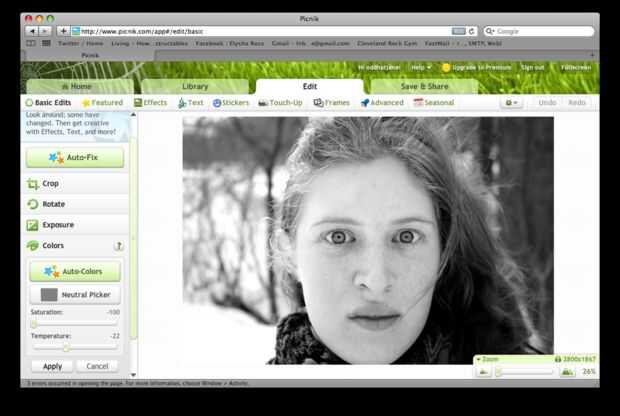Screen dimensions: 620x416
Task: Click the Undo button
Action: 547,103
